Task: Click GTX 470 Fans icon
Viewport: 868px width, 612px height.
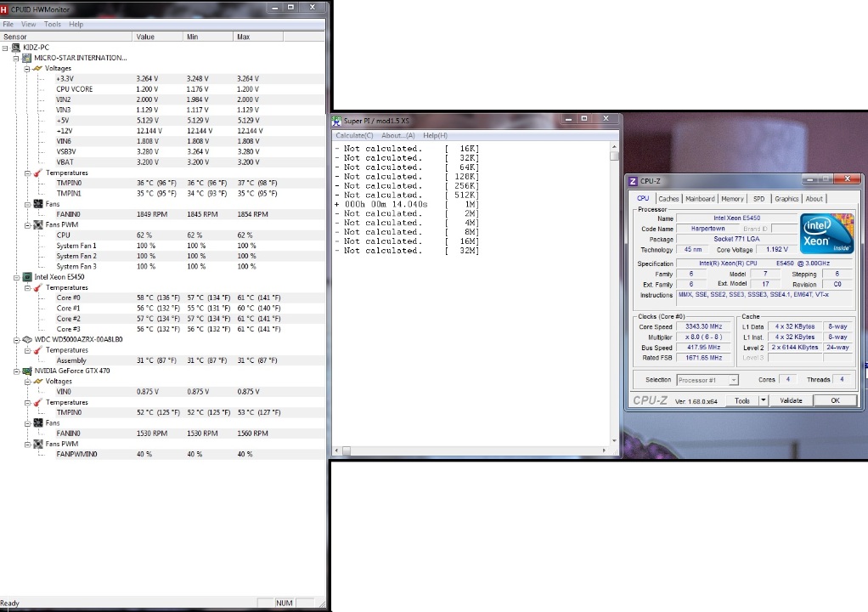Action: point(37,423)
